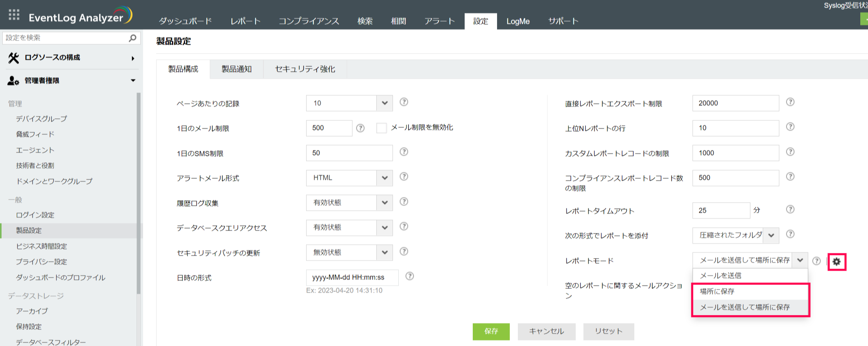Show help for 直接レポートエクスポート制限
Image resolution: width=868 pixels, height=346 pixels.
click(x=790, y=102)
